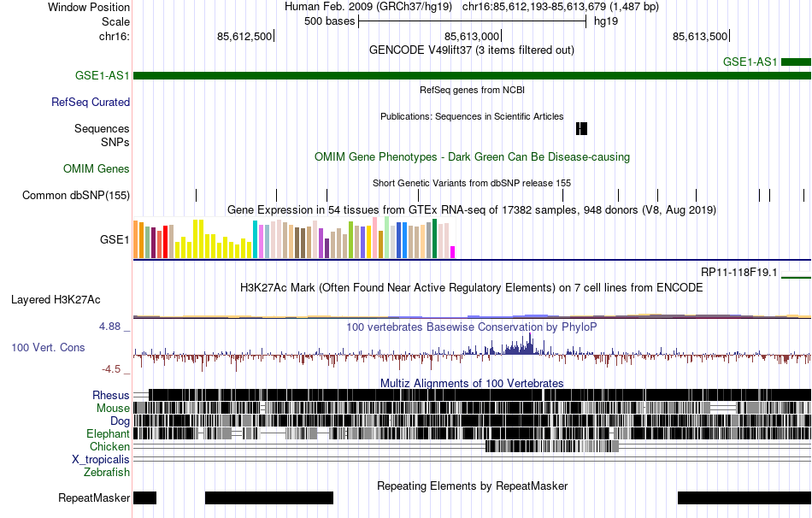Click the Window Position label
The image size is (812, 518).
(x=89, y=7)
